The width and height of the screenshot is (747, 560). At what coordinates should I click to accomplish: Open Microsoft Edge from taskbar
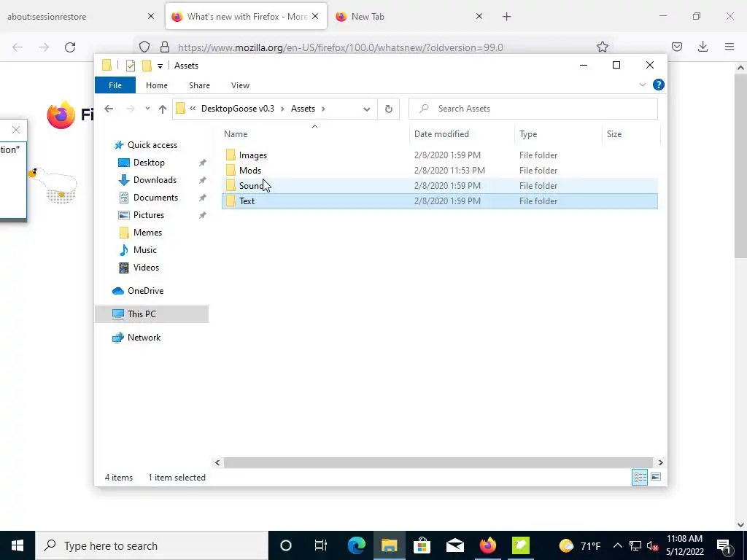(x=356, y=545)
